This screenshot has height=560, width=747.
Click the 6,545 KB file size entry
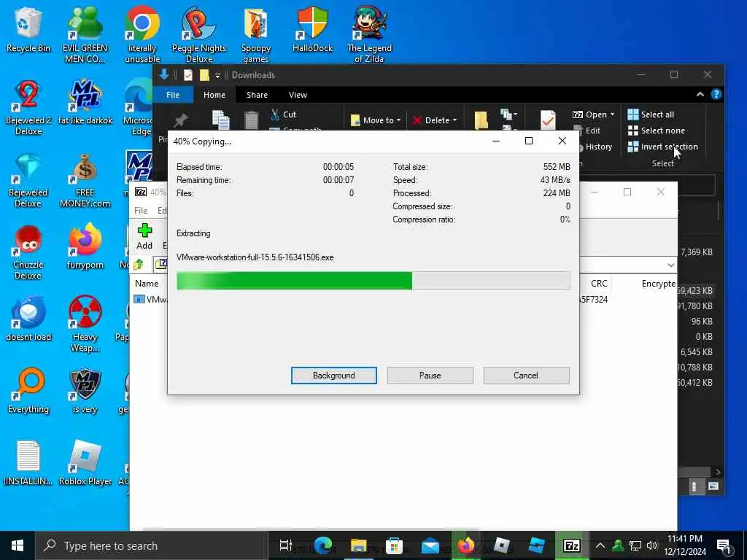(x=696, y=352)
